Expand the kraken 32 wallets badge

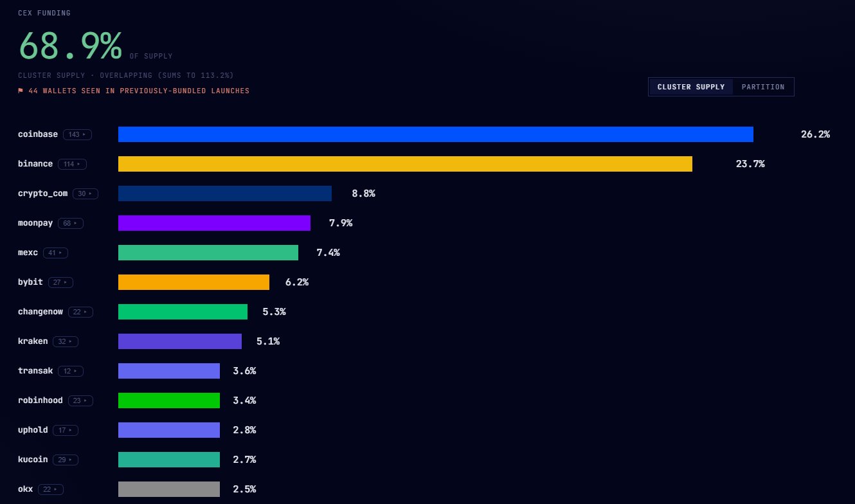pos(66,341)
